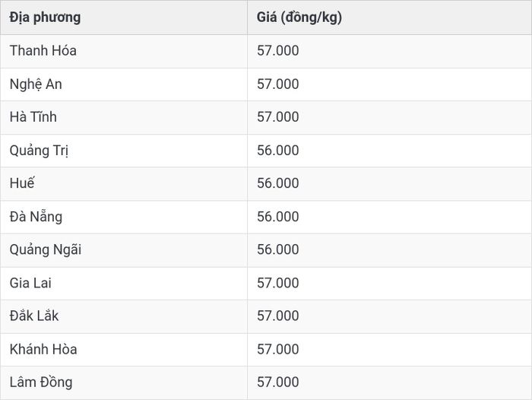Select the Huế cell
This screenshot has width=532, height=400.
click(x=124, y=183)
